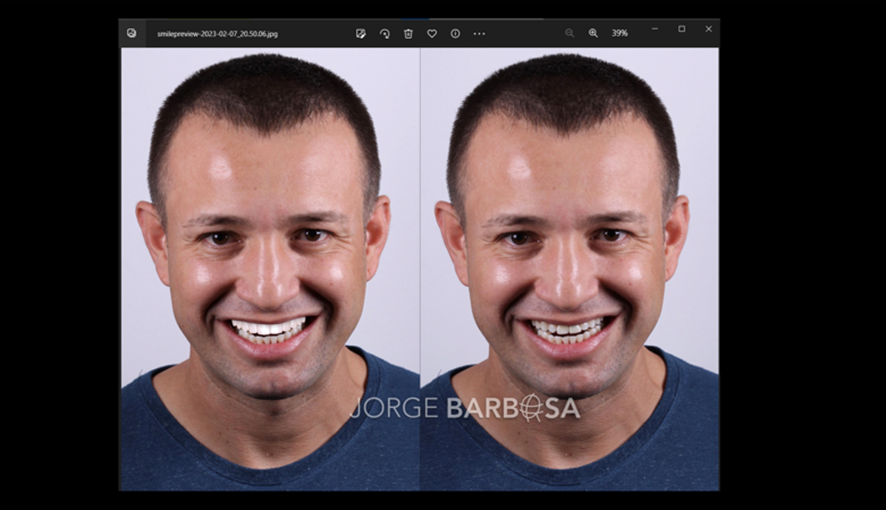Screen dimensions: 886x510
Task: Open the file info panel icon
Action: coord(455,33)
